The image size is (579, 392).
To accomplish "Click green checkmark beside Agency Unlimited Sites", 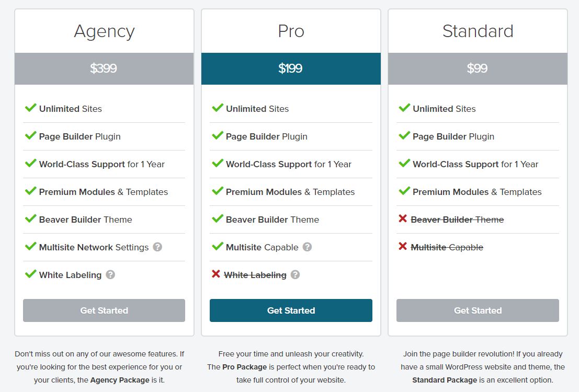I will tap(31, 108).
